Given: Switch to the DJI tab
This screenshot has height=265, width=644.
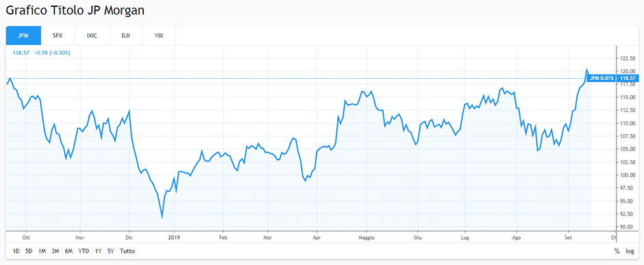Looking at the screenshot, I should tap(125, 36).
